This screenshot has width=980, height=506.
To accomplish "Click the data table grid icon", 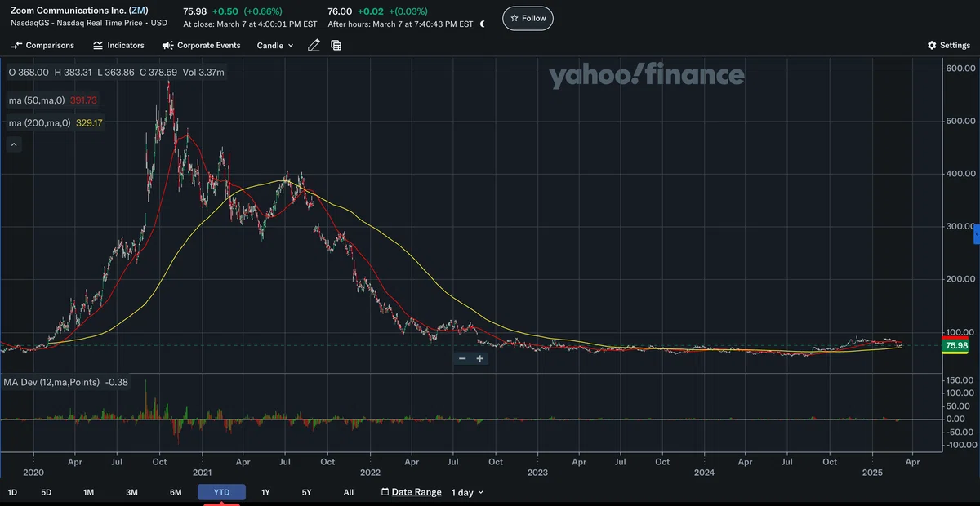I will coord(336,46).
